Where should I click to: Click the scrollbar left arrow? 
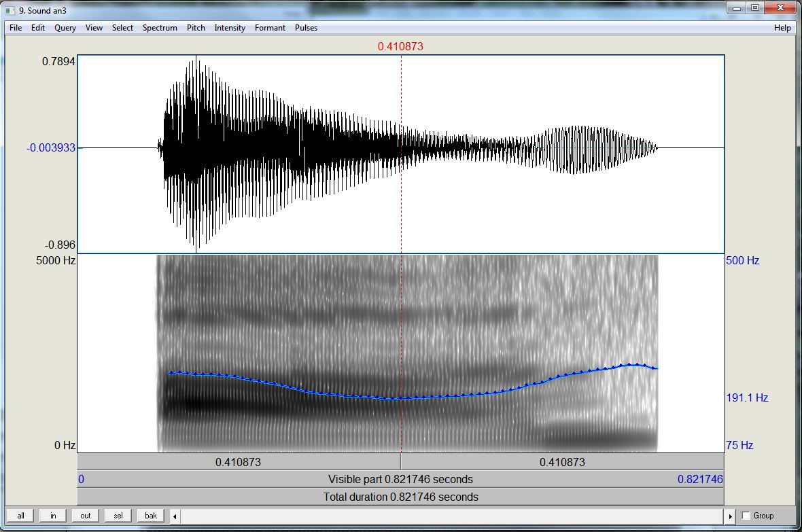pyautogui.click(x=175, y=516)
